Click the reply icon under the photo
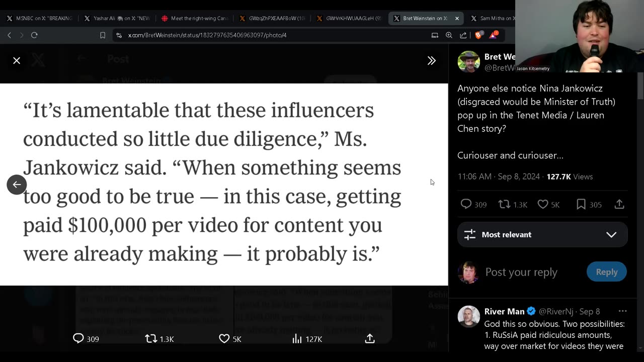 [78, 339]
